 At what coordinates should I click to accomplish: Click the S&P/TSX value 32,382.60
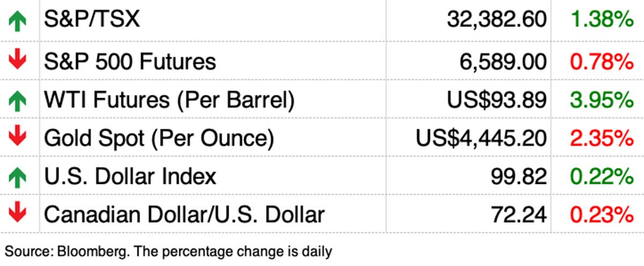[496, 20]
